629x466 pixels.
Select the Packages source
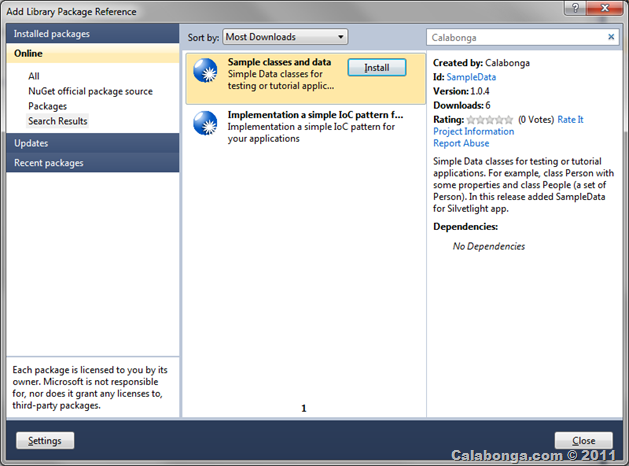coord(47,106)
